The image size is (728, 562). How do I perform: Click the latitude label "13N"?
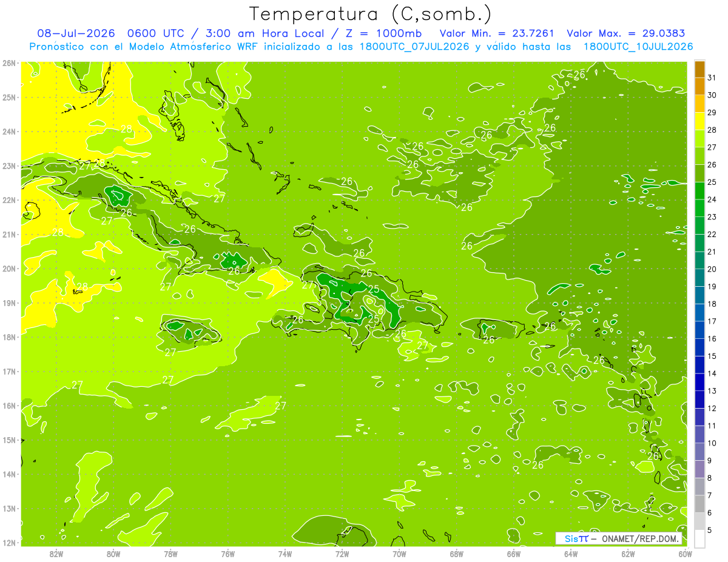pos(8,508)
